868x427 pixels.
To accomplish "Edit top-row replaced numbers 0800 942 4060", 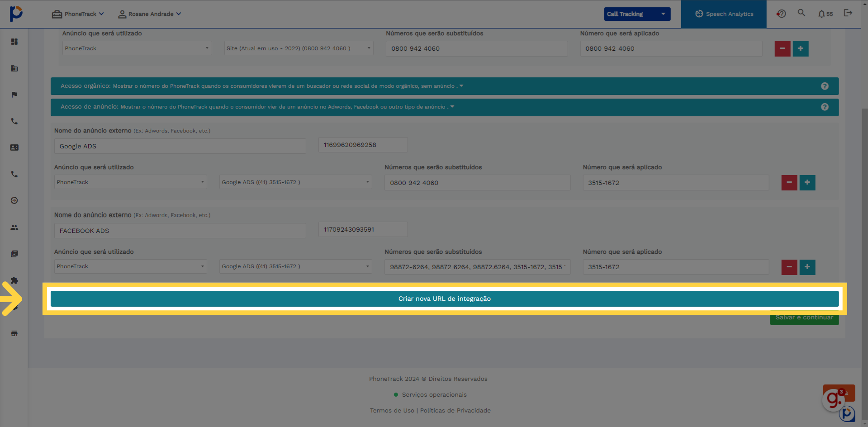I will [x=477, y=48].
